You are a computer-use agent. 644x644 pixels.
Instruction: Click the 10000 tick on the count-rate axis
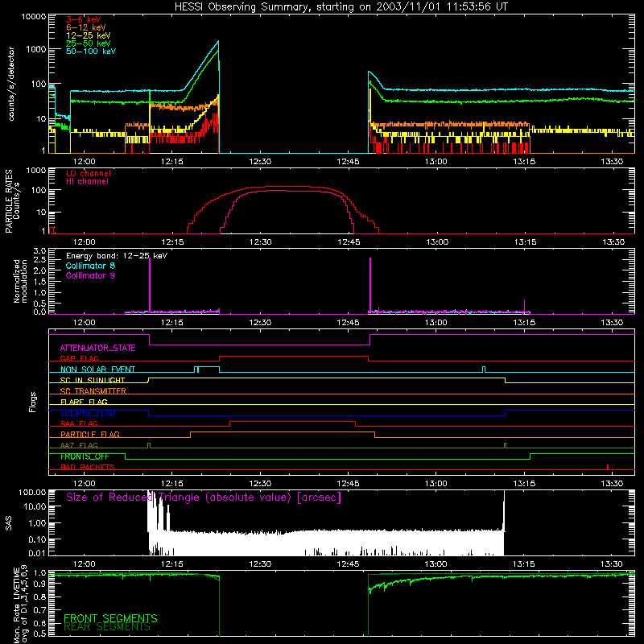[34, 17]
